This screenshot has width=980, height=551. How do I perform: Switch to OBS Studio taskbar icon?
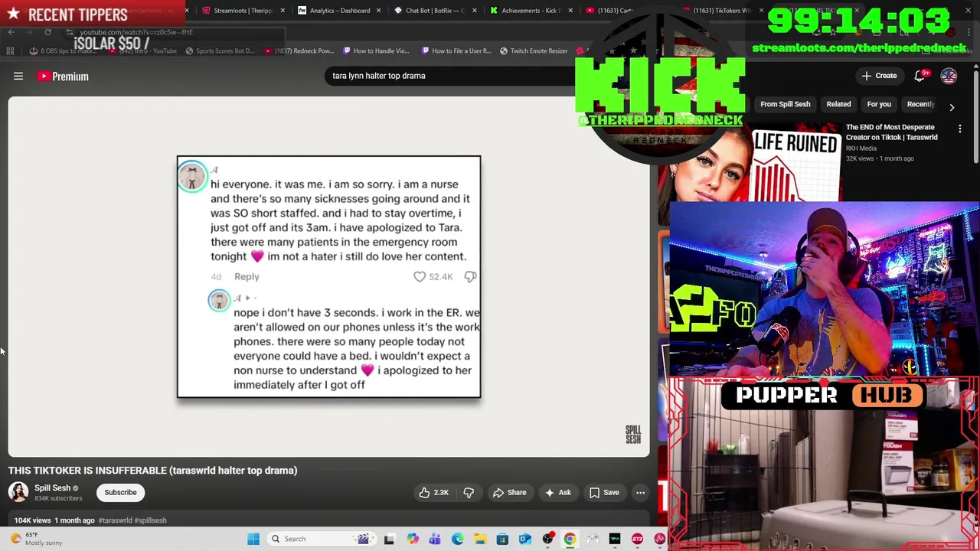547,539
